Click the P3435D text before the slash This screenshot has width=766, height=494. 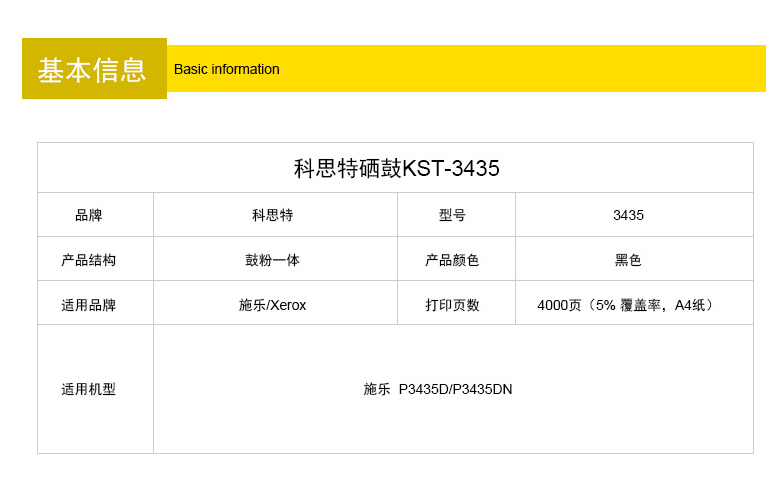tap(424, 389)
